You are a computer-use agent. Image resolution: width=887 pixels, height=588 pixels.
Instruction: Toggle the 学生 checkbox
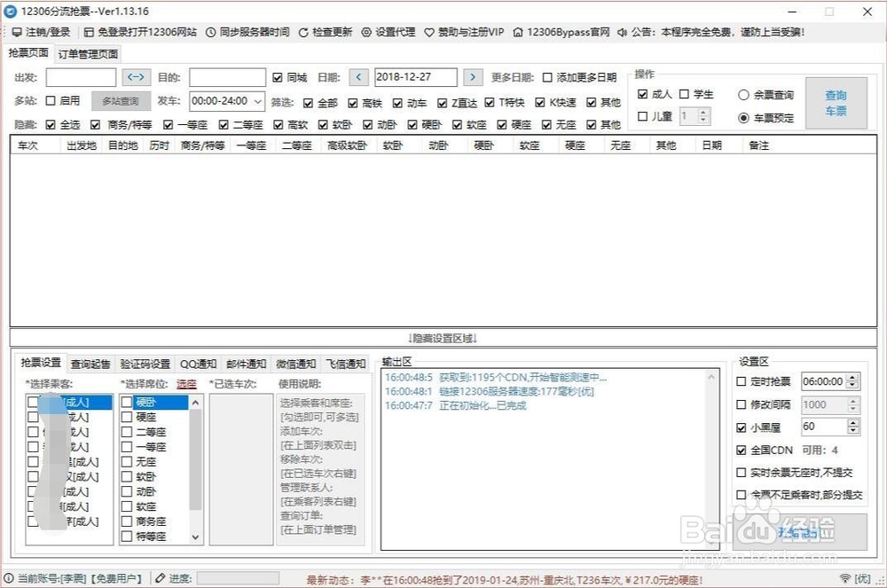point(684,94)
